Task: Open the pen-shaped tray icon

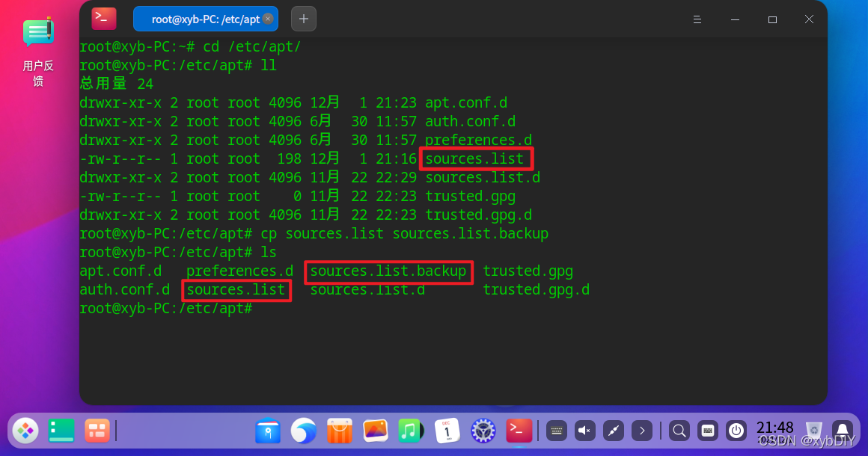Action: point(614,431)
